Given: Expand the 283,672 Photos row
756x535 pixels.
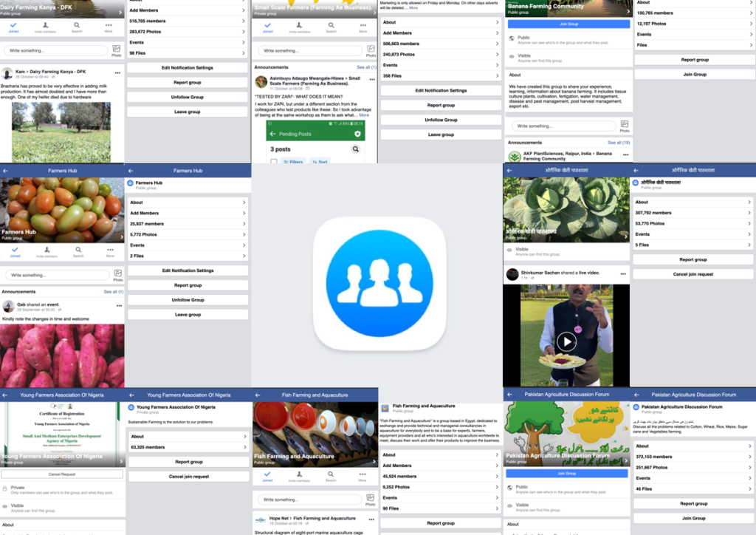Looking at the screenshot, I should tap(188, 32).
